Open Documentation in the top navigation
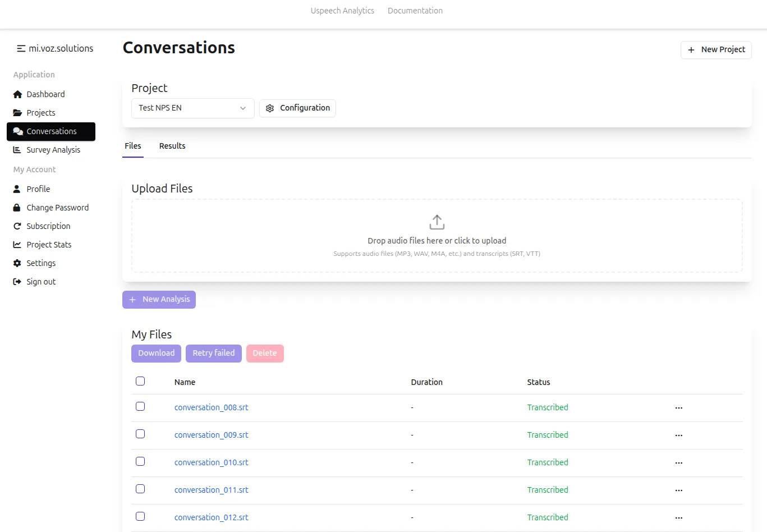This screenshot has height=532, width=767. click(x=415, y=11)
